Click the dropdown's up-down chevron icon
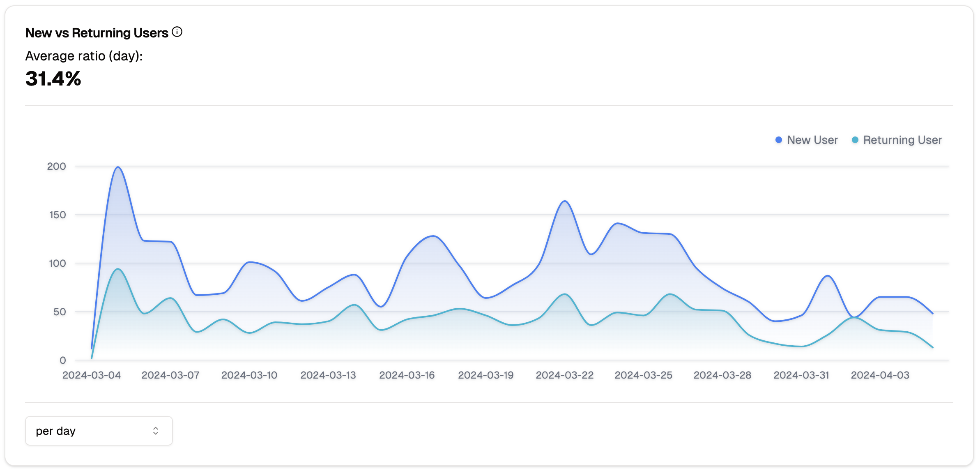The image size is (980, 476). coord(156,431)
